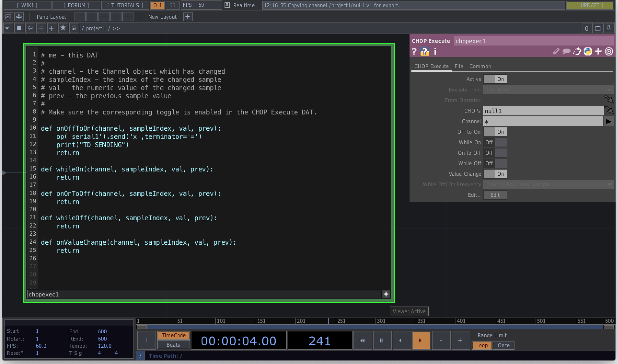Open the TUTORIALS link

(125, 5)
